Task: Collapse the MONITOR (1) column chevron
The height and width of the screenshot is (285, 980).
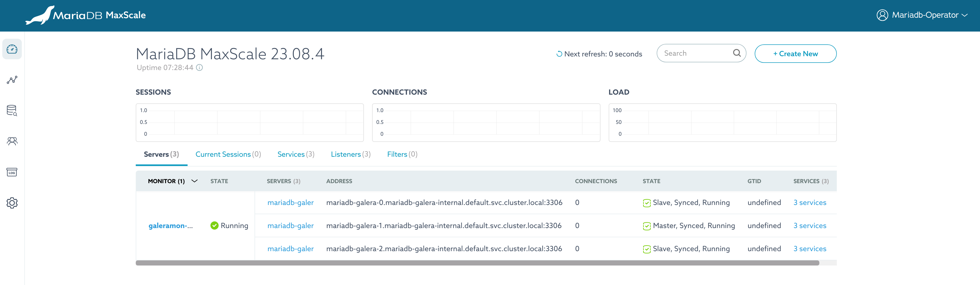Action: pos(195,181)
